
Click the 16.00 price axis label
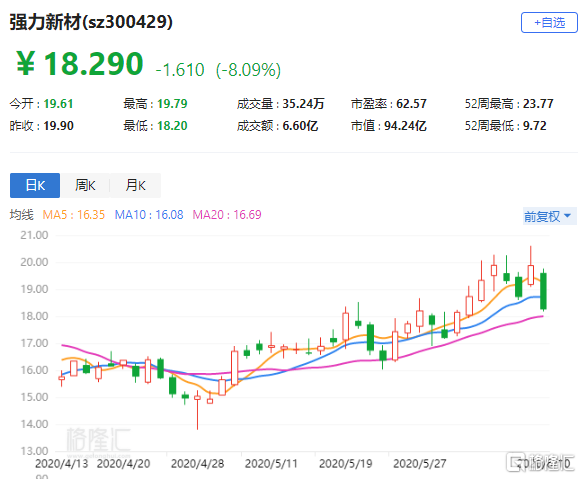click(34, 370)
